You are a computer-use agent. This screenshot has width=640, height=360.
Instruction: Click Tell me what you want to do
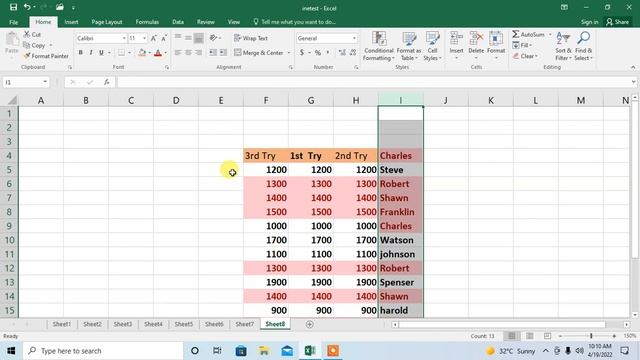(x=295, y=22)
